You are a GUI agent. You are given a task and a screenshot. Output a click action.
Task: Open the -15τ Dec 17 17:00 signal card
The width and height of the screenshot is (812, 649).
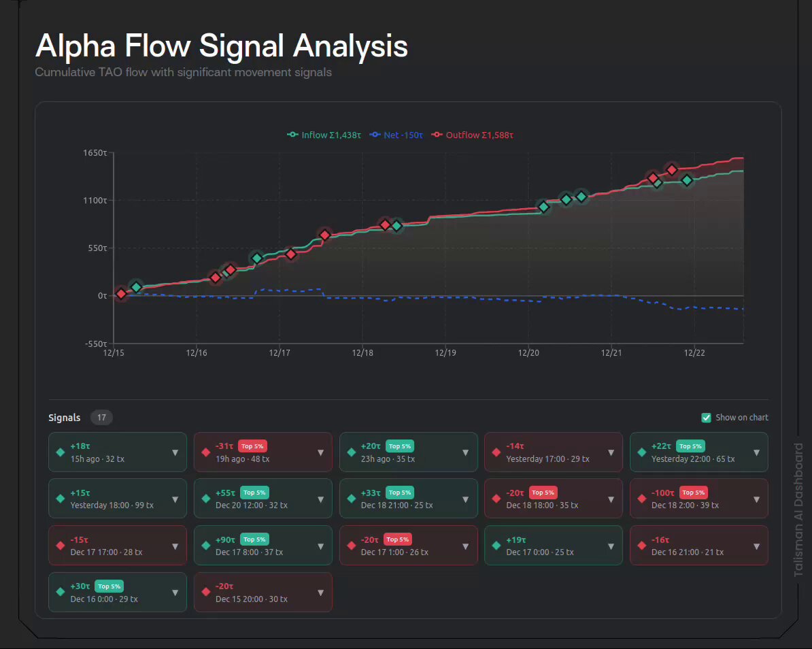pos(118,546)
